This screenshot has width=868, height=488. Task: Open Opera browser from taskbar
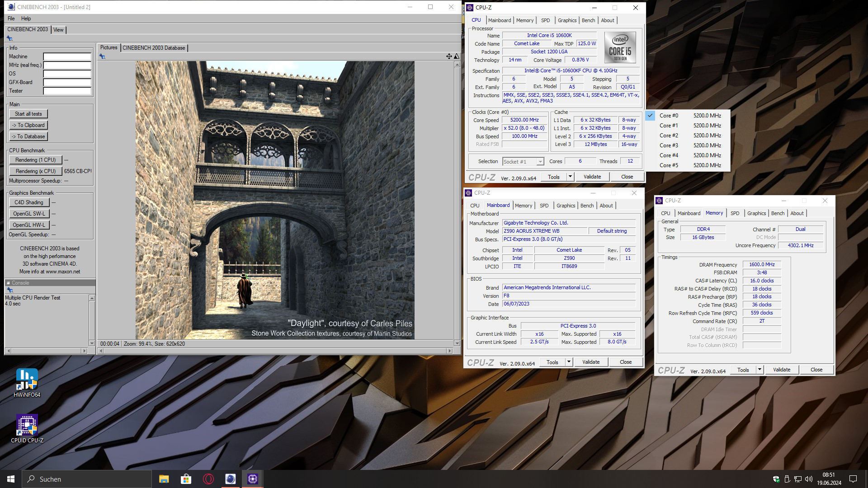pyautogui.click(x=208, y=479)
